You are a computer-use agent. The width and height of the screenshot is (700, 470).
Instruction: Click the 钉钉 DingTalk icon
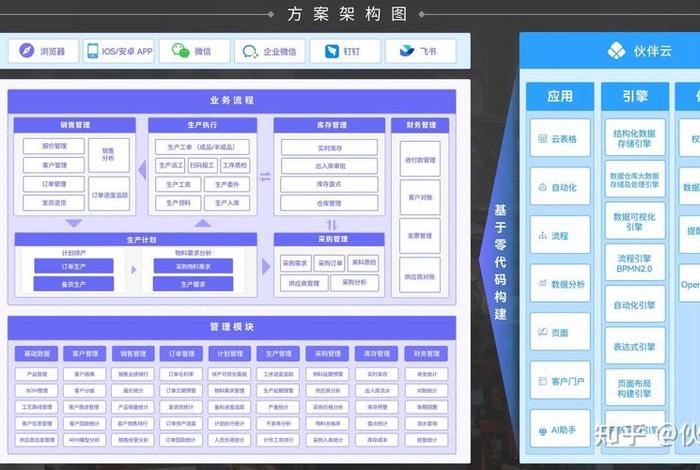tap(332, 51)
